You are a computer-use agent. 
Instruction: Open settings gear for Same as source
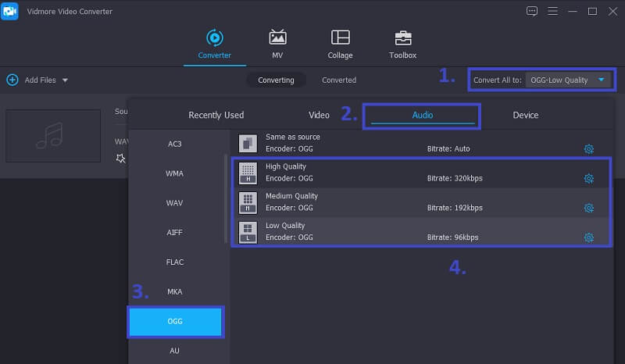tap(589, 148)
